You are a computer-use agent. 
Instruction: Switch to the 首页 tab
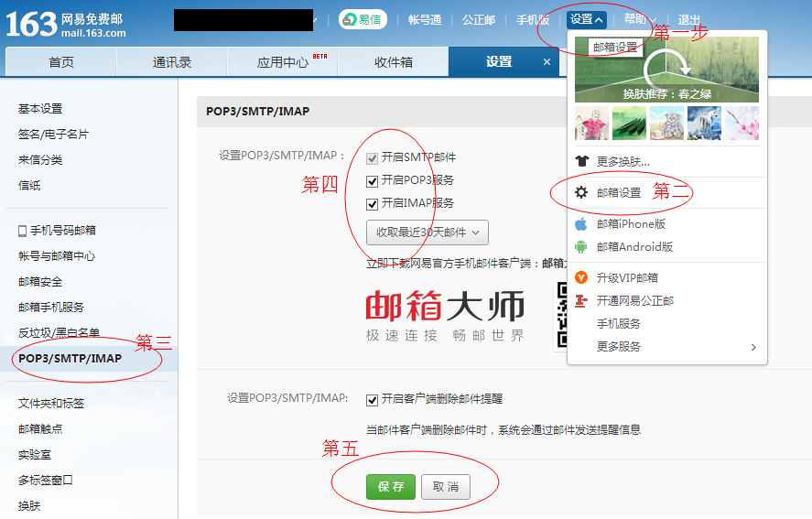coord(61,62)
